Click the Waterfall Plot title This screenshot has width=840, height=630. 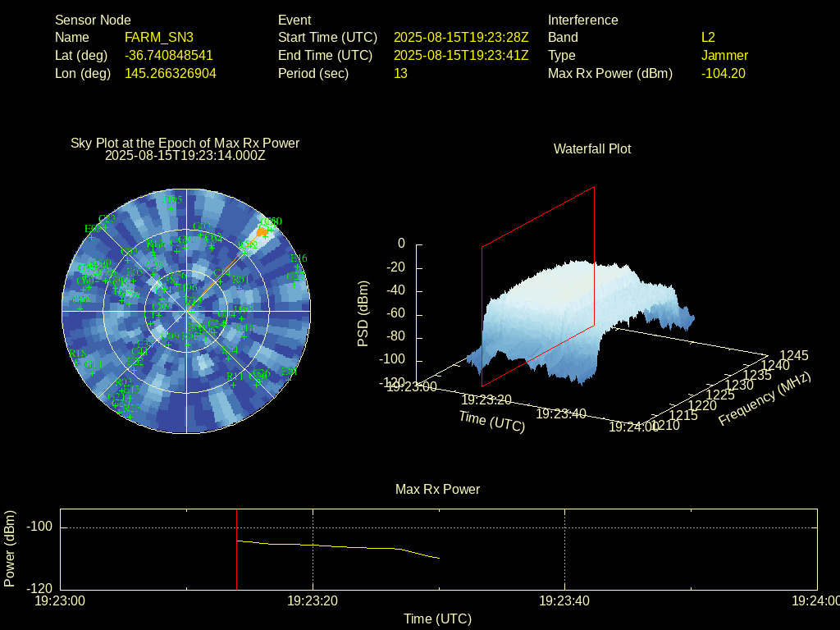pyautogui.click(x=592, y=148)
